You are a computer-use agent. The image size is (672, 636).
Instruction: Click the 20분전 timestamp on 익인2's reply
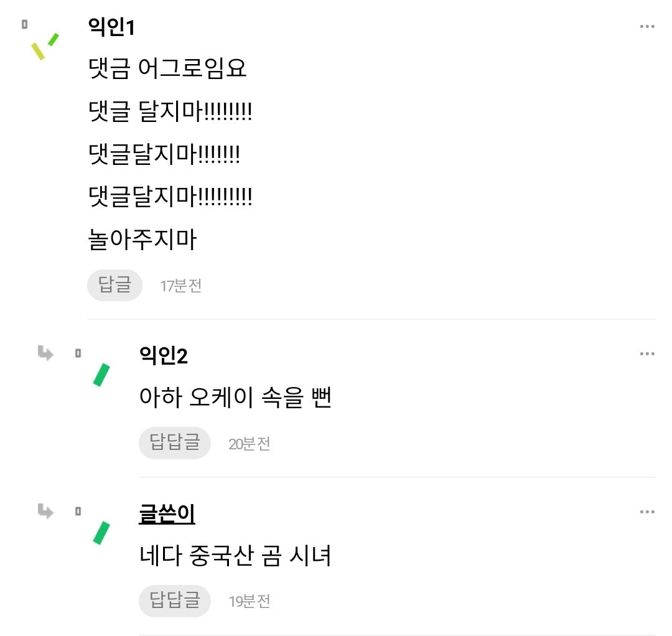click(x=248, y=443)
